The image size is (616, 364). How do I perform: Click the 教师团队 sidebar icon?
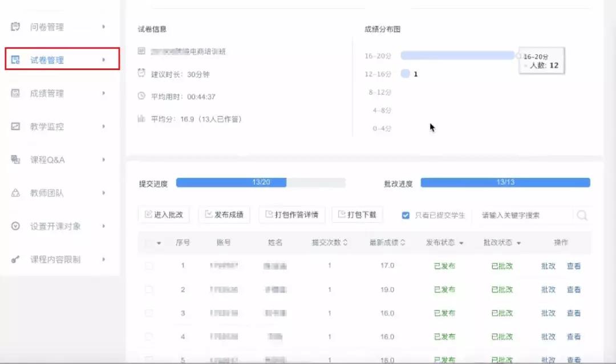(x=15, y=193)
